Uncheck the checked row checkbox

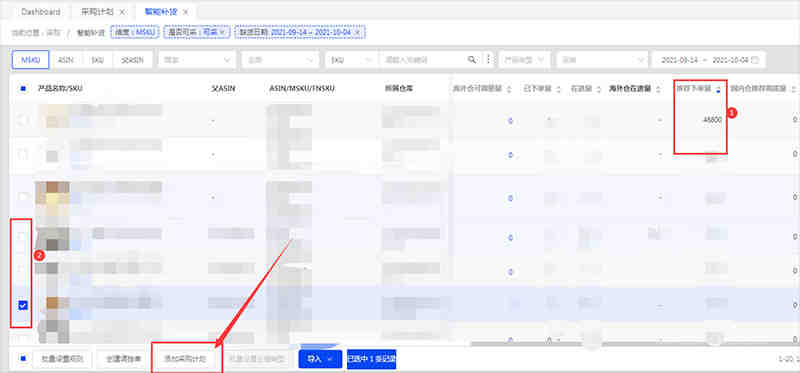(x=23, y=305)
